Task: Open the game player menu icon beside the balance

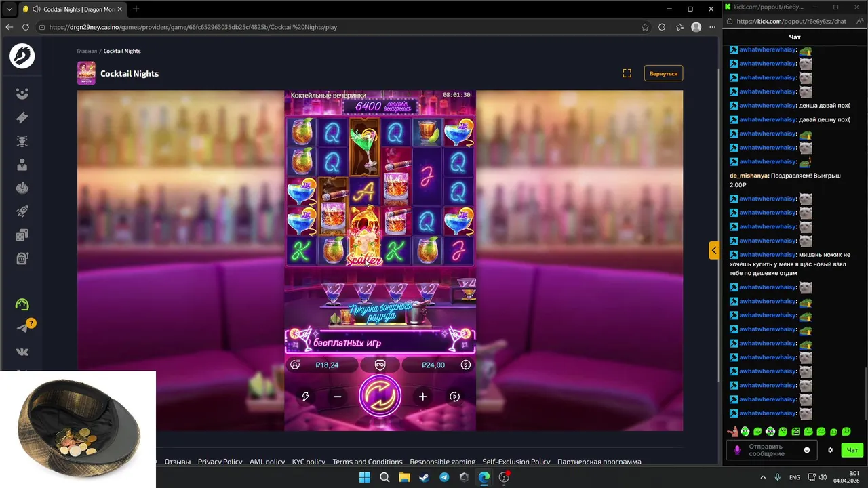Action: [295, 365]
